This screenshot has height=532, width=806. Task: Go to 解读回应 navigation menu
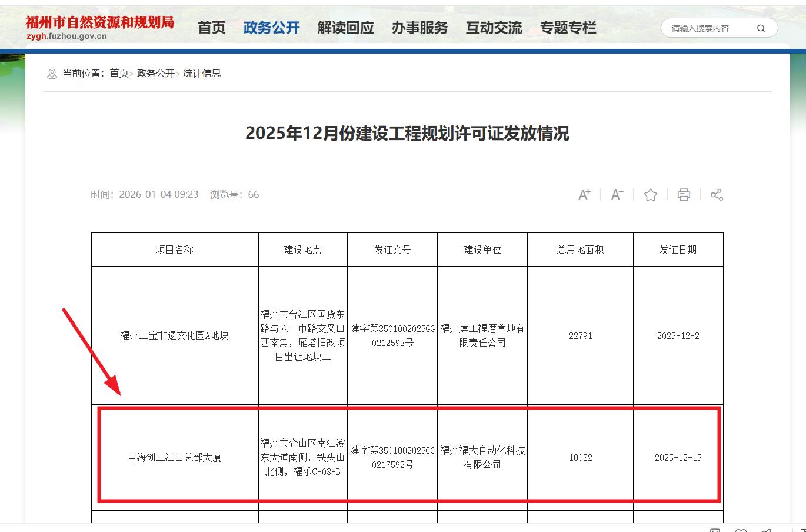(345, 28)
